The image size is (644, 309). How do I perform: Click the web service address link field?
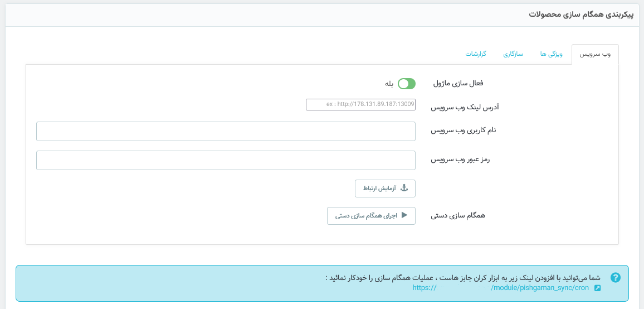(x=360, y=104)
